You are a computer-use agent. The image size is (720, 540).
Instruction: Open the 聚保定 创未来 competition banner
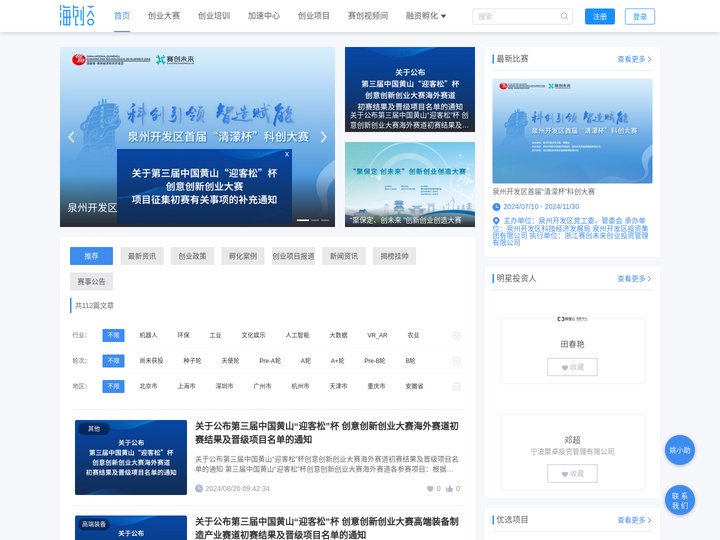pos(410,185)
